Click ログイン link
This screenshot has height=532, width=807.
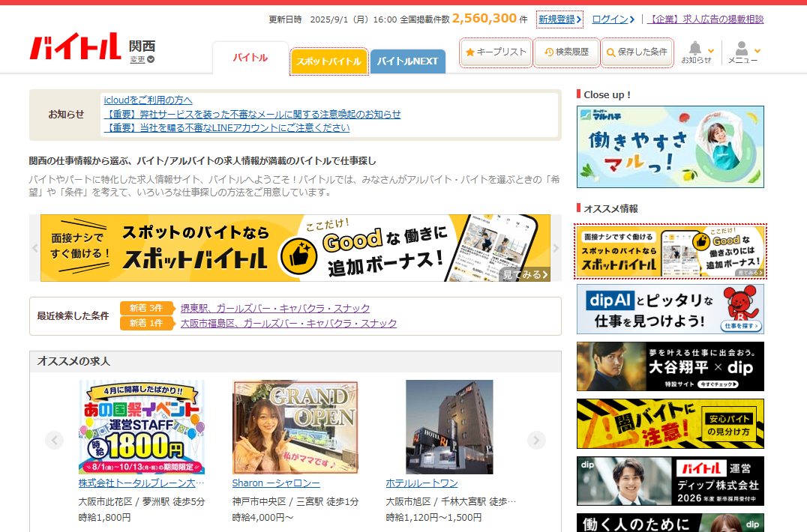pos(613,19)
